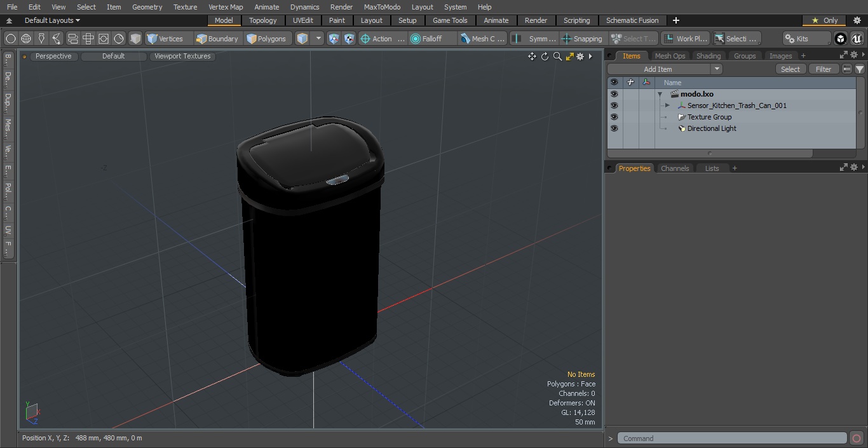
Task: Click the orange-faced cube item mode icon
Action: 302,39
